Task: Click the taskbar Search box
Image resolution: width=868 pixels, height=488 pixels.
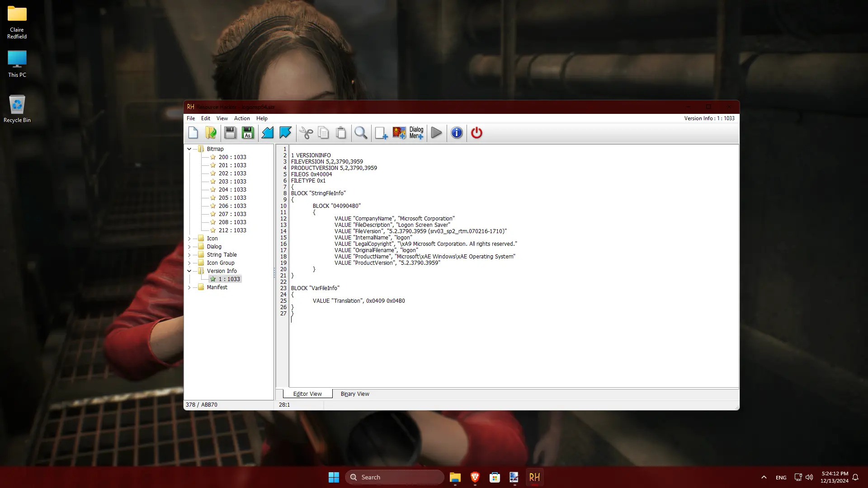Action: 394,477
